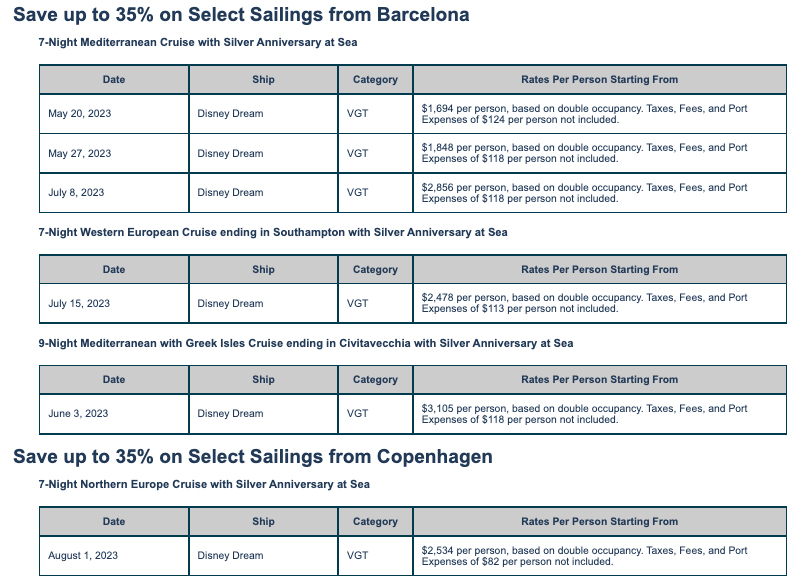
Task: Click the Barcelona sailings savings heading
Action: click(241, 15)
